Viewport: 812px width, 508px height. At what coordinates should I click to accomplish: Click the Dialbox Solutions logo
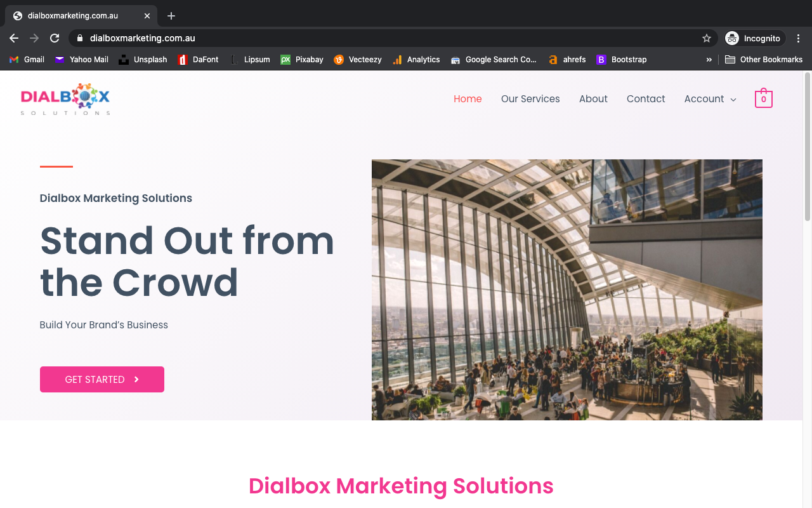pyautogui.click(x=65, y=99)
